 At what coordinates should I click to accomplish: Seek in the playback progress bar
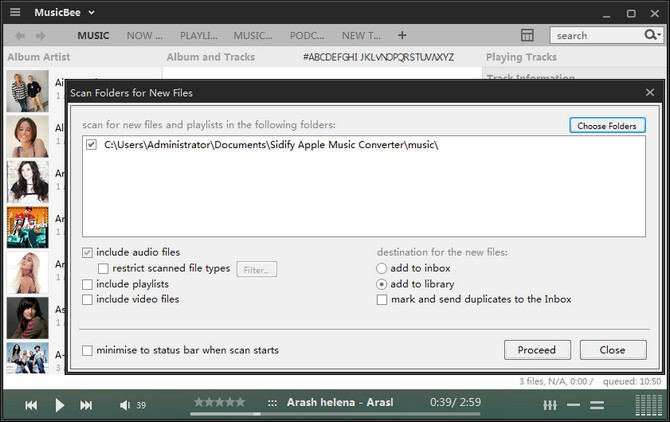coord(335,413)
